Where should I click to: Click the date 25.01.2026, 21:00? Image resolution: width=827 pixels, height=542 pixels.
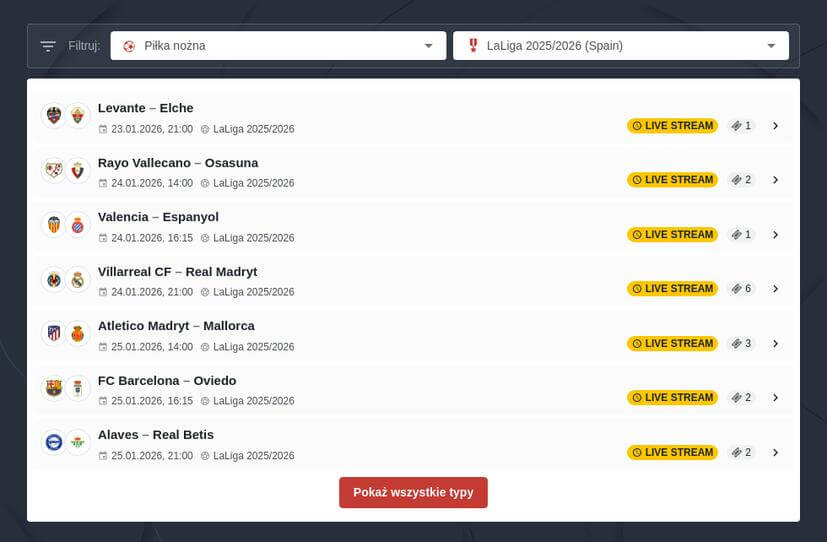[x=152, y=456]
